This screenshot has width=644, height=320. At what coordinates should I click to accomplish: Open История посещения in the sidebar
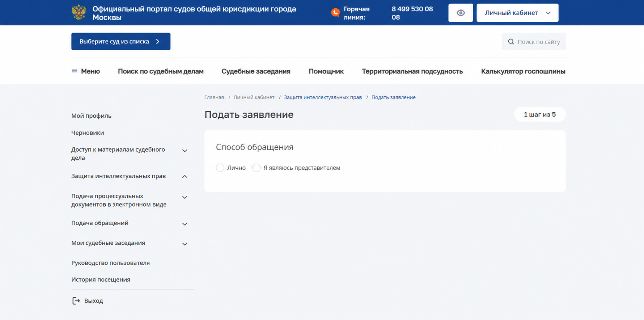coord(101,279)
